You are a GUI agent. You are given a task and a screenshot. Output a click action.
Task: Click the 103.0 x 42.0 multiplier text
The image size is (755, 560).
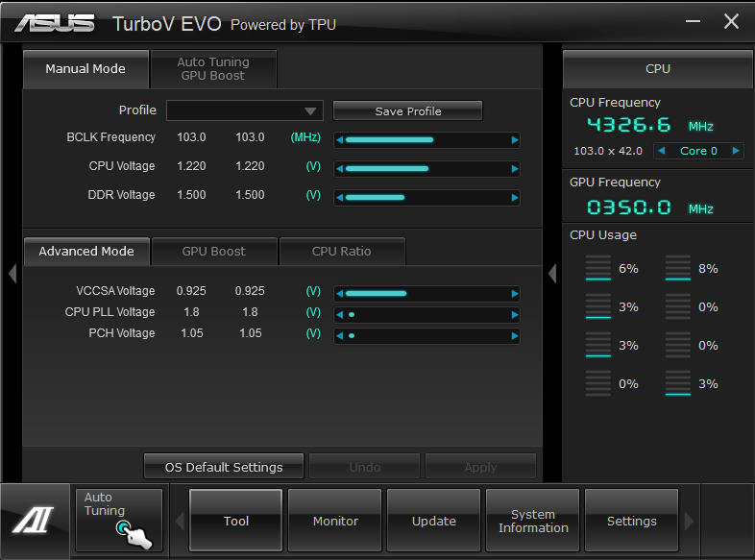point(608,151)
